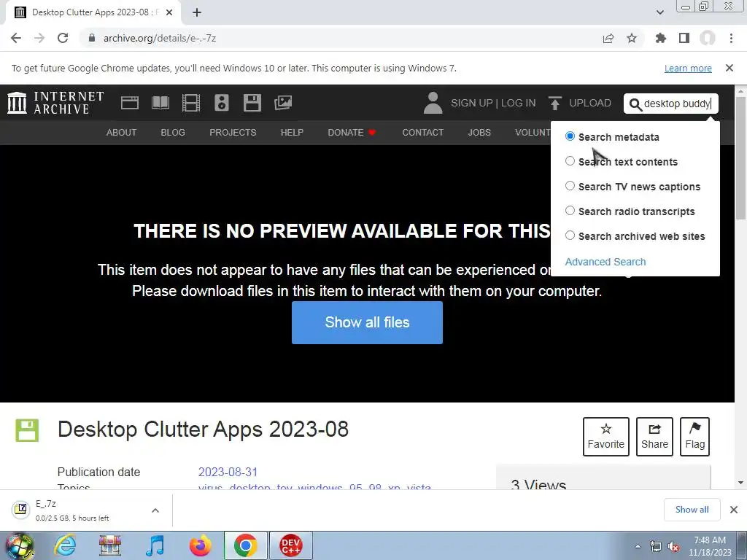Open the HELP menu item

pyautogui.click(x=292, y=133)
